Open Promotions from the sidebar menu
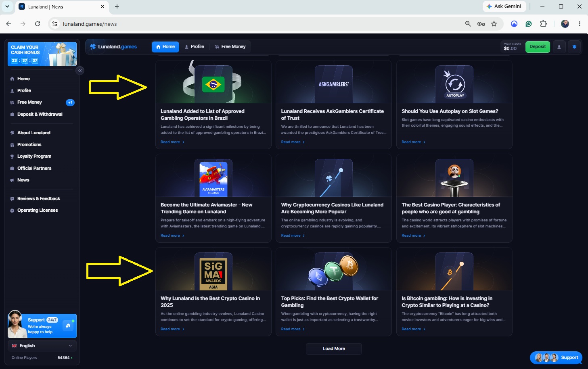The width and height of the screenshot is (588, 369). 29,145
